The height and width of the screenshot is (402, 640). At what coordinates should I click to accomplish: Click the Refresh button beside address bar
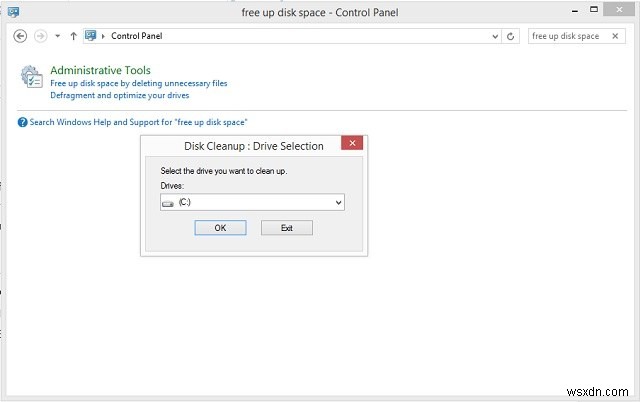[x=511, y=36]
